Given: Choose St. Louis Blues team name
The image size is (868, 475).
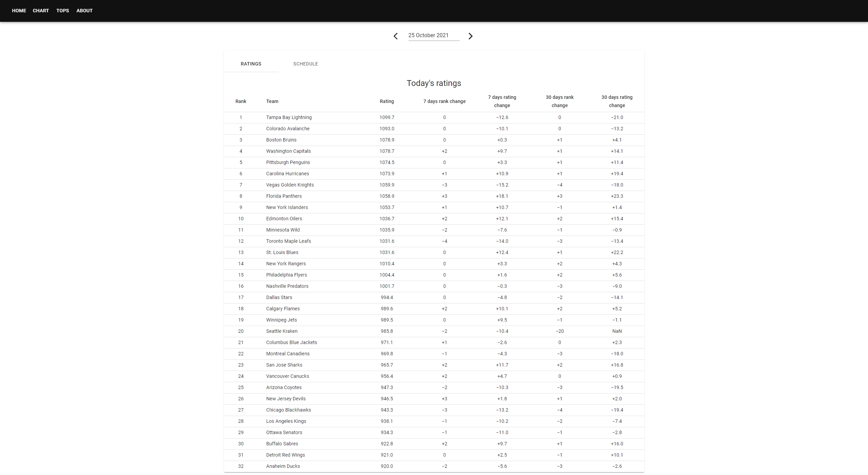Looking at the screenshot, I should [282, 252].
